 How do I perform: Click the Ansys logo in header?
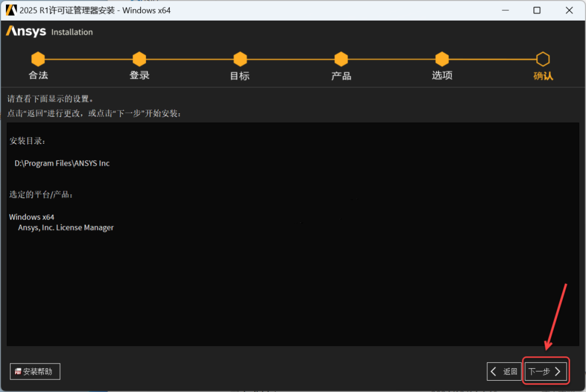click(26, 31)
